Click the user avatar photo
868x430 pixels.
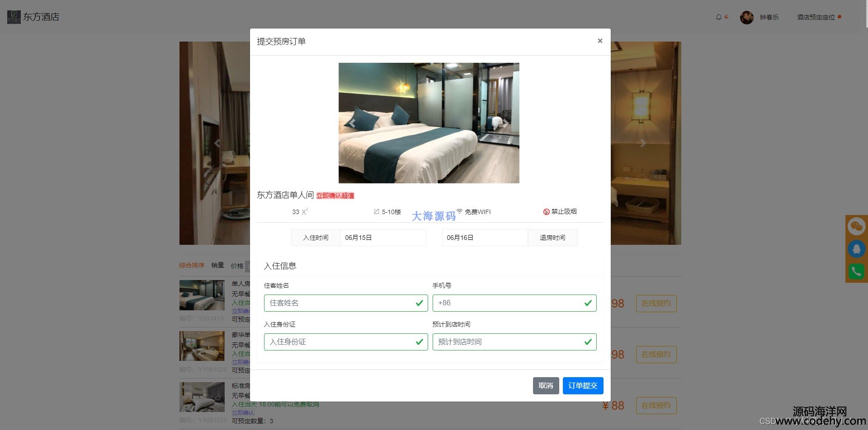pos(747,18)
